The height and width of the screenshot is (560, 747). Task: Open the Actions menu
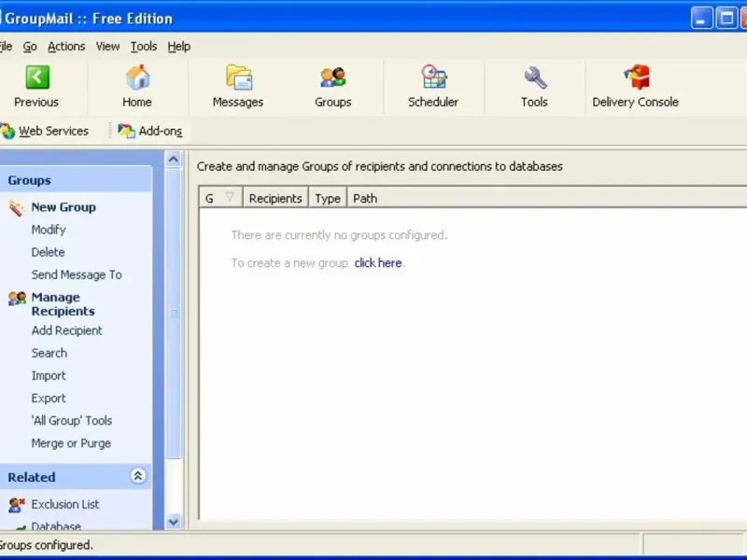(66, 47)
